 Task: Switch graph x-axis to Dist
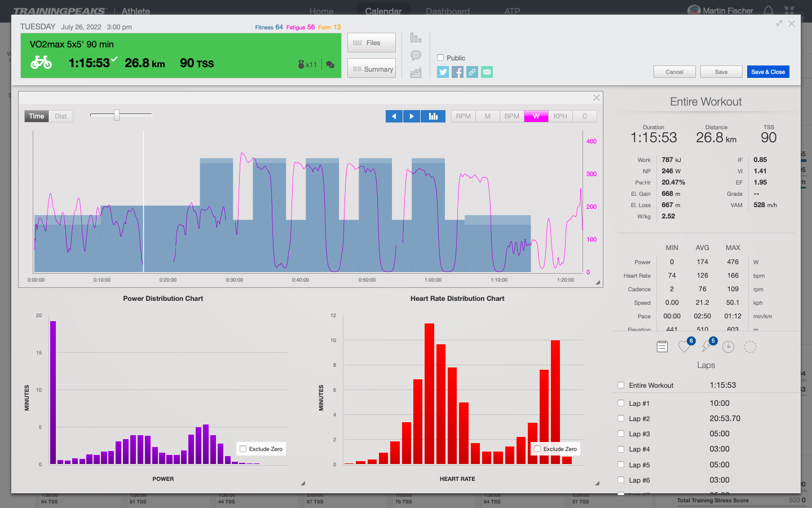point(61,116)
